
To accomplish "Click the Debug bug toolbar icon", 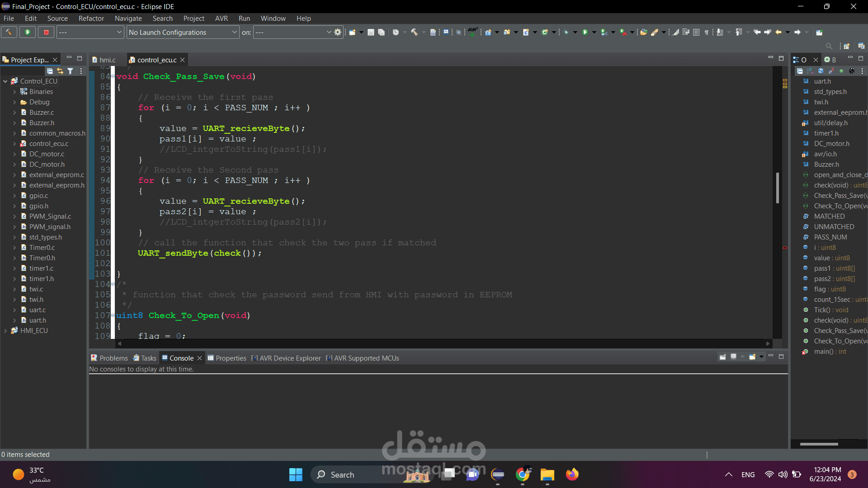I will click(x=566, y=32).
